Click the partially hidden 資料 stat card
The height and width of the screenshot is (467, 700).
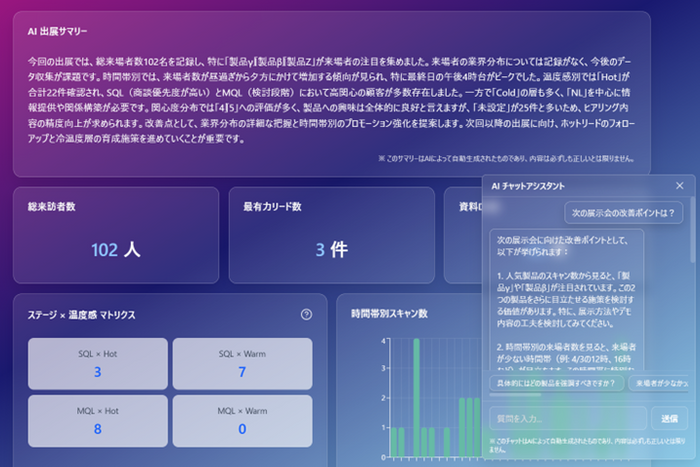462,233
